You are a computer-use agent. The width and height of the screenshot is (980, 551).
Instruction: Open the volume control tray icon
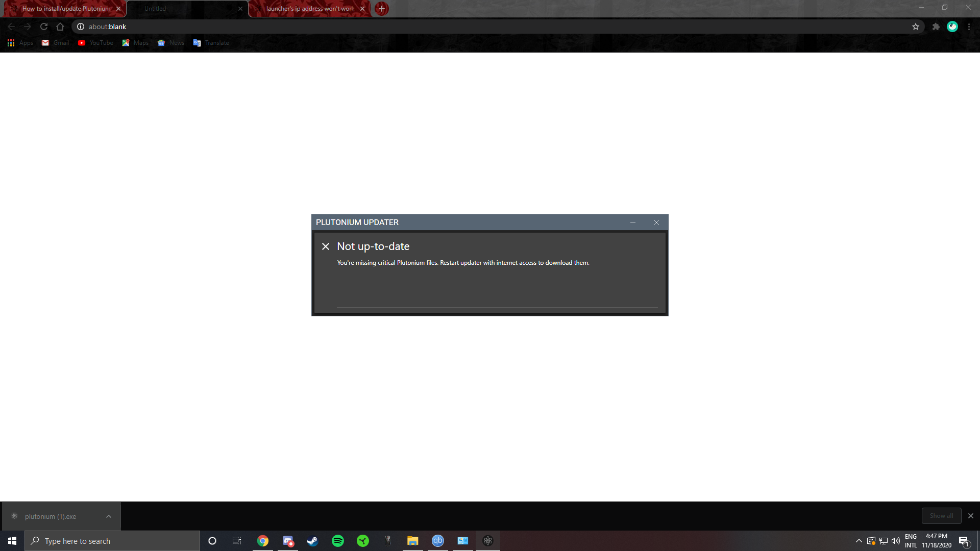coord(896,541)
